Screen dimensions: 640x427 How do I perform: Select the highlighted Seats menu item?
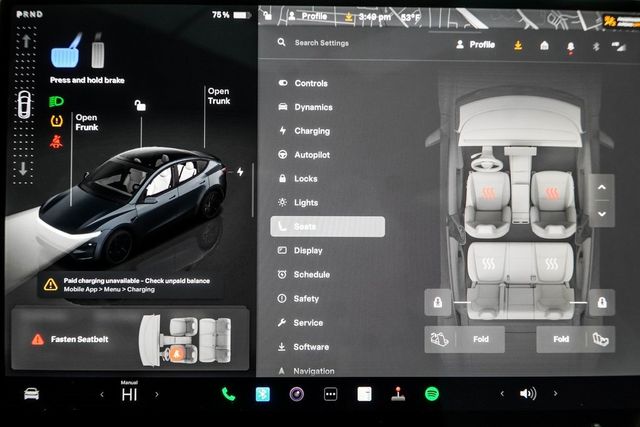[327, 227]
